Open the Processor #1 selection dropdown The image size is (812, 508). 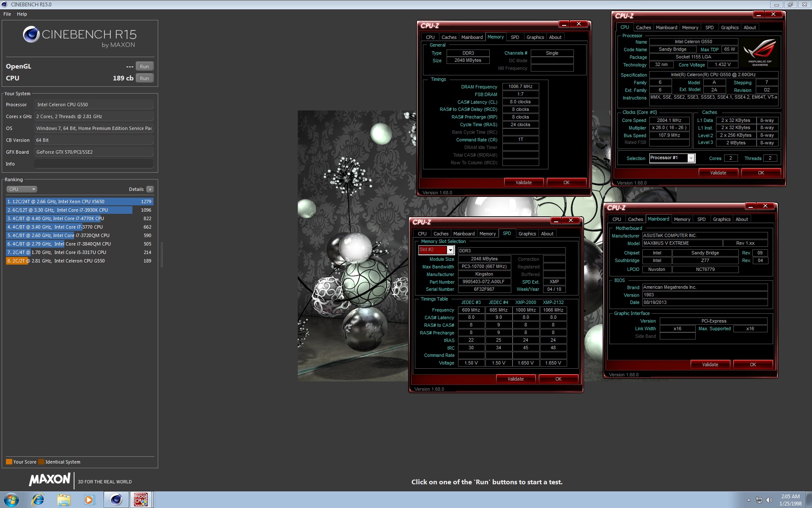pos(691,158)
